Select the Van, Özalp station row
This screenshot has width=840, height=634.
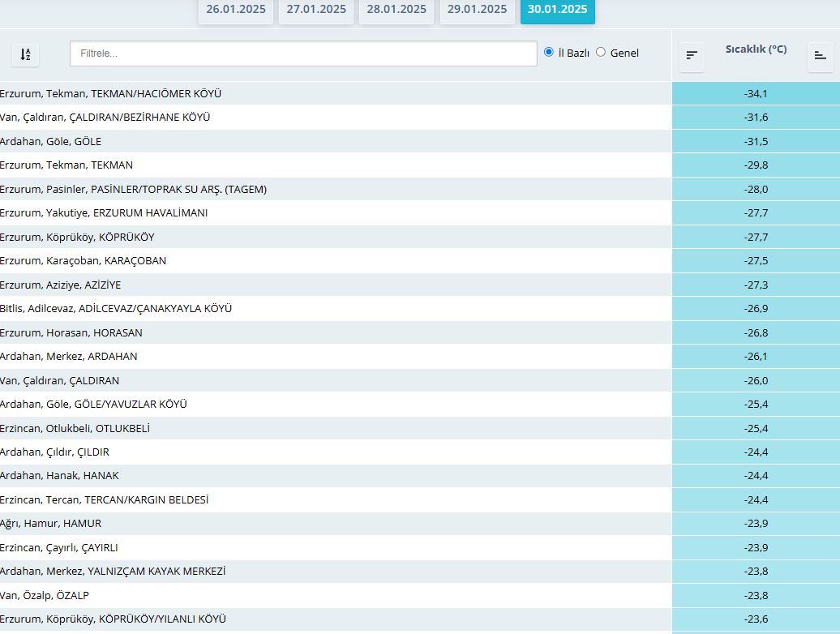pyautogui.click(x=45, y=595)
